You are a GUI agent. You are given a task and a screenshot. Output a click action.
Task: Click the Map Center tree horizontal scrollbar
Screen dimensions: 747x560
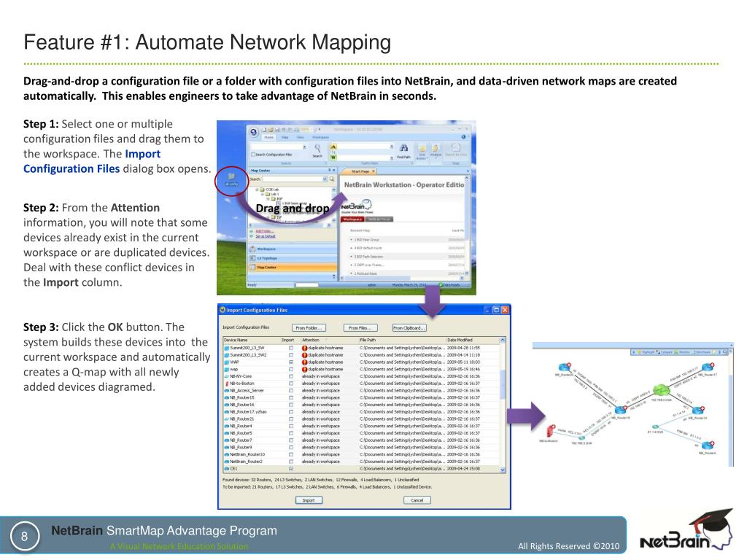point(290,225)
